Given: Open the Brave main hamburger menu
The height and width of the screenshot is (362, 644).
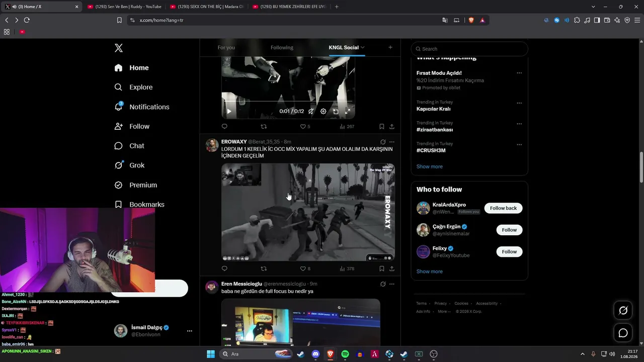Looking at the screenshot, I should pos(637,20).
